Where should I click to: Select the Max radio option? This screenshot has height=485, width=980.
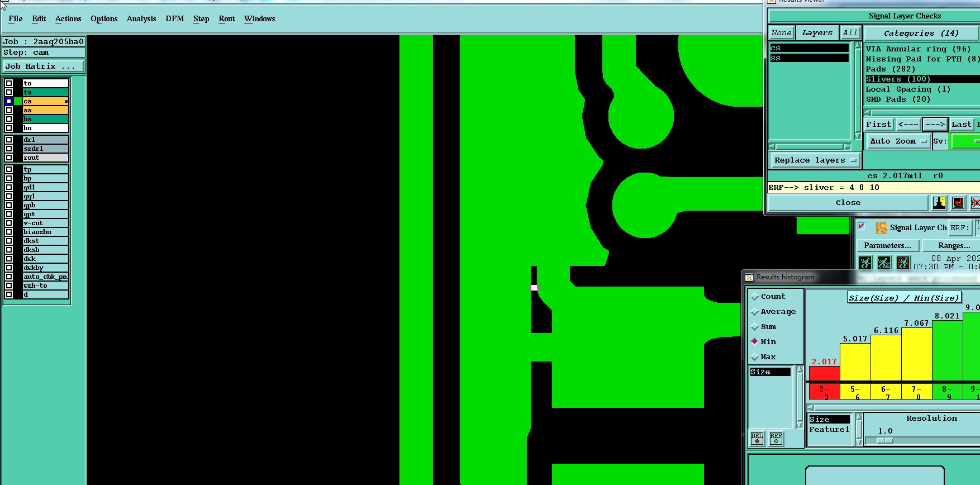tap(755, 356)
